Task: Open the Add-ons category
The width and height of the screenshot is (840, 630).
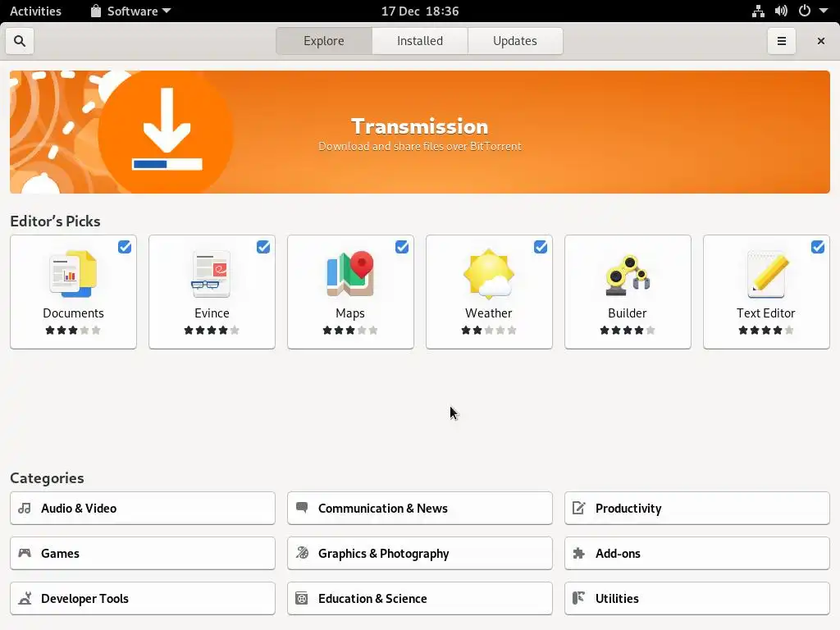Action: tap(697, 553)
